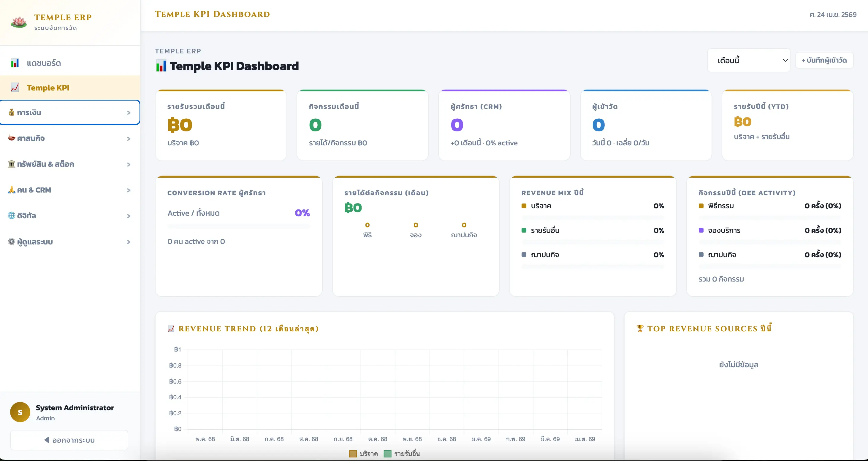
Task: Click the bar chart icon beside แดชบอร์ด
Action: click(x=15, y=63)
